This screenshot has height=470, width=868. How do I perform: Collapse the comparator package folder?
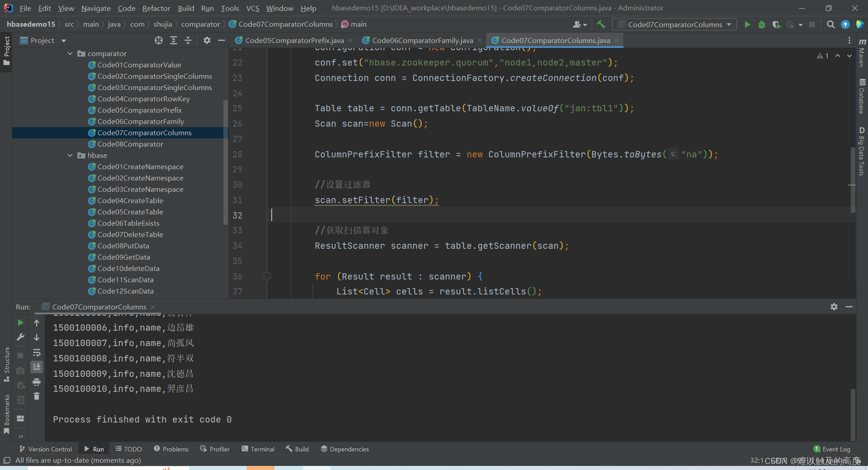click(x=70, y=53)
